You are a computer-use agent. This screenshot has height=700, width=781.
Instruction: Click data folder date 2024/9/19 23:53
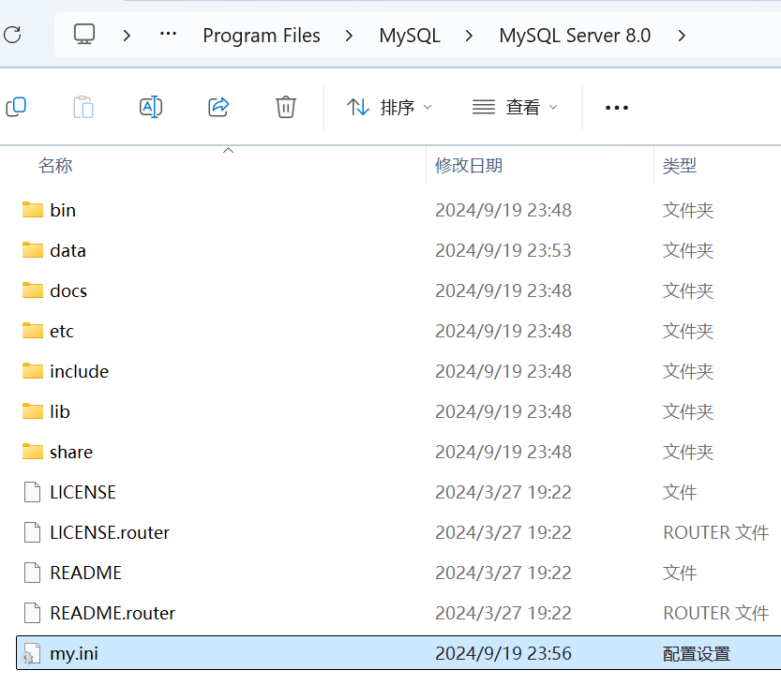[x=503, y=250]
